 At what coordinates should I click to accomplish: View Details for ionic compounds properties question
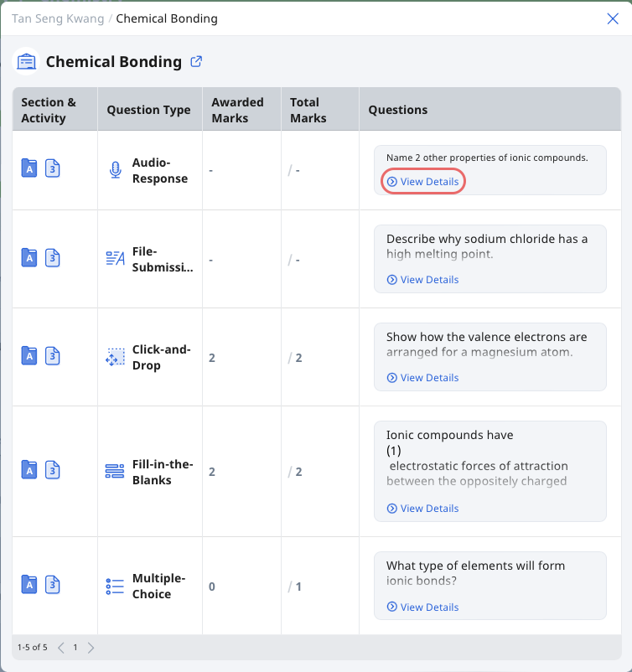(422, 182)
